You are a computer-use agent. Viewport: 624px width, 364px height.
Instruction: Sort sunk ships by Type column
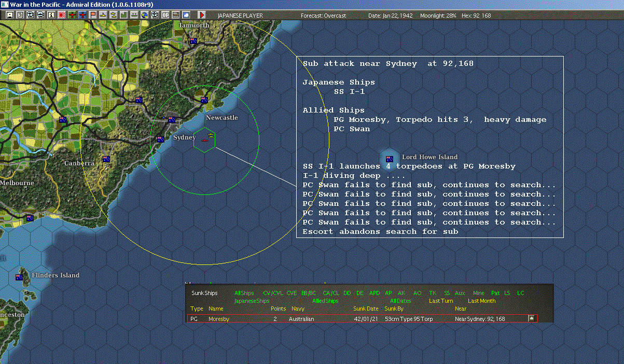tap(197, 309)
